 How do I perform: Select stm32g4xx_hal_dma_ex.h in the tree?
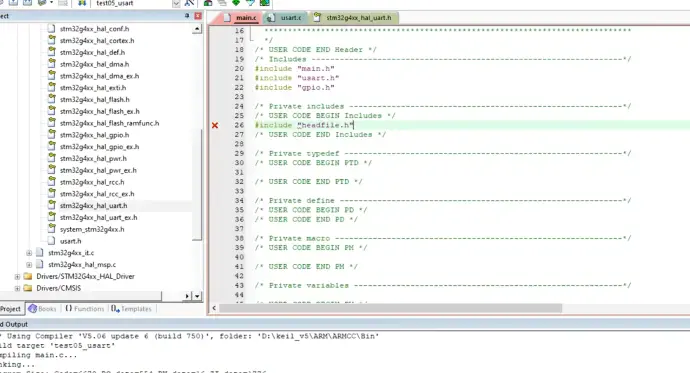click(x=99, y=76)
